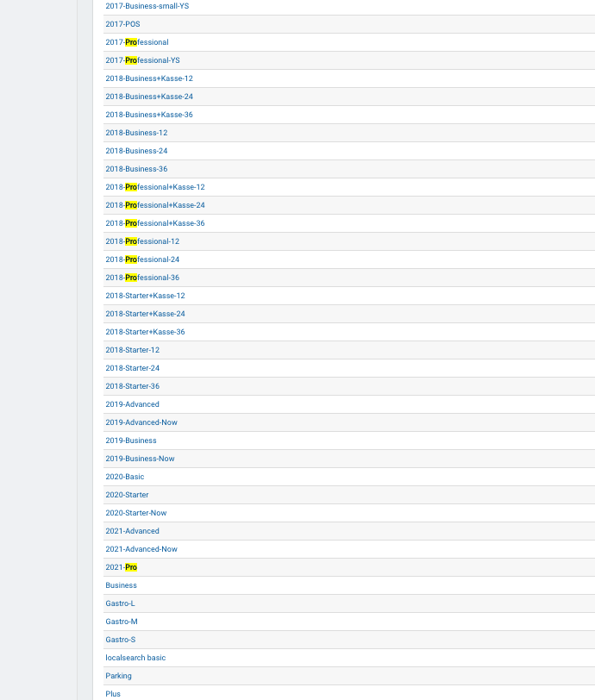Image resolution: width=595 pixels, height=700 pixels.
Task: Select the 2018-Starter-24 link
Action: 133,368
